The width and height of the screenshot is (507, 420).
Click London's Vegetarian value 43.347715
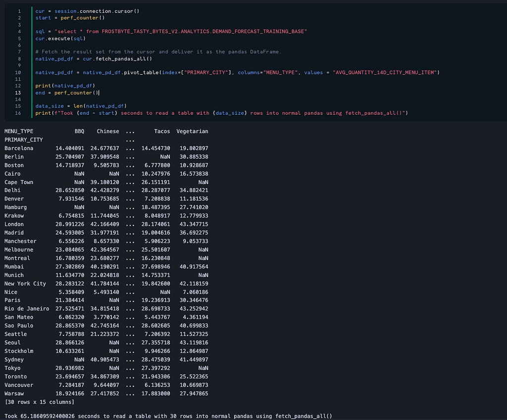pos(194,224)
